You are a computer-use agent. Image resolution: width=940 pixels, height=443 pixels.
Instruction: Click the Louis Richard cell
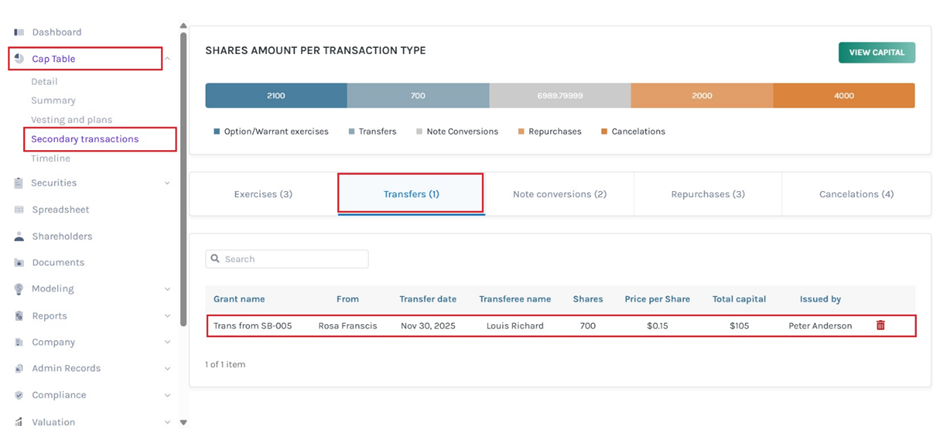pos(515,326)
